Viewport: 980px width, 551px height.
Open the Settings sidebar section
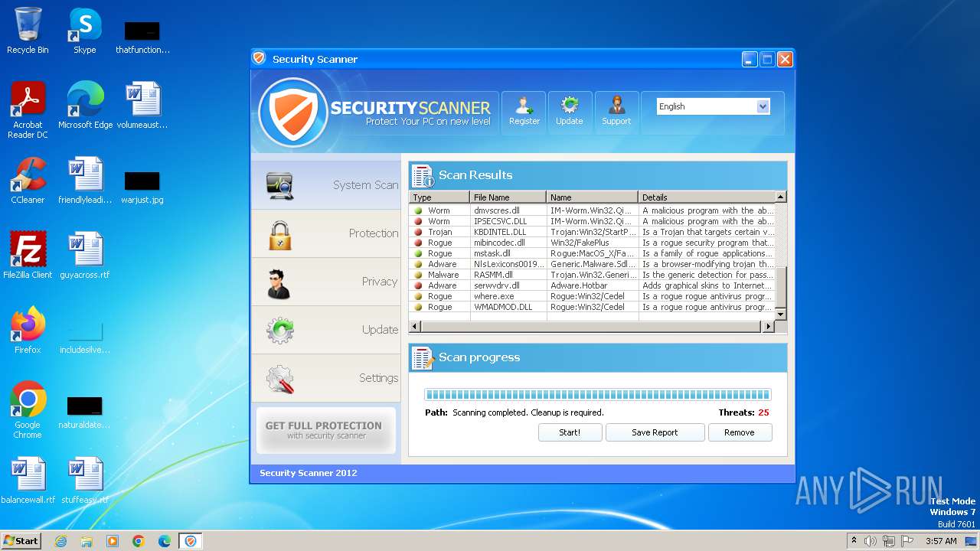326,378
